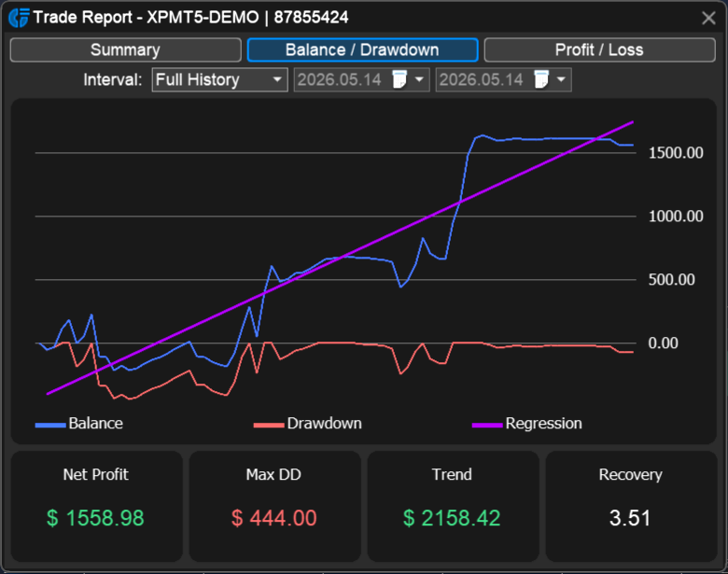This screenshot has height=574, width=728.
Task: Click the Trend value $ 2158.42
Action: coord(452,518)
